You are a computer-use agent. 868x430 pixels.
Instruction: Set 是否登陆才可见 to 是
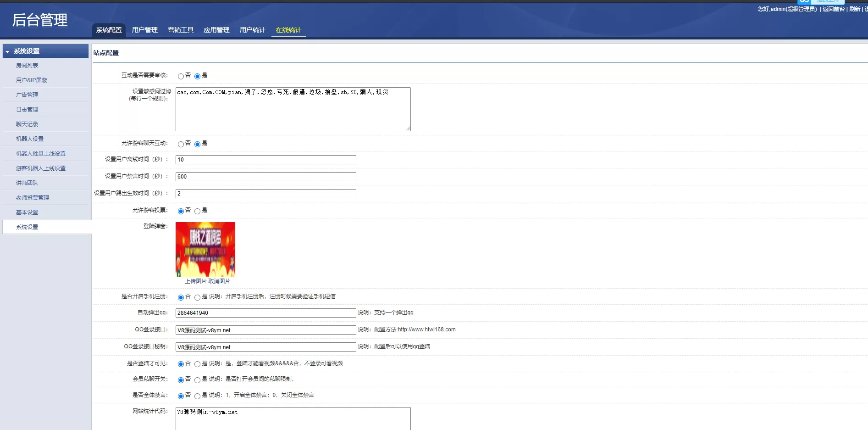[197, 364]
